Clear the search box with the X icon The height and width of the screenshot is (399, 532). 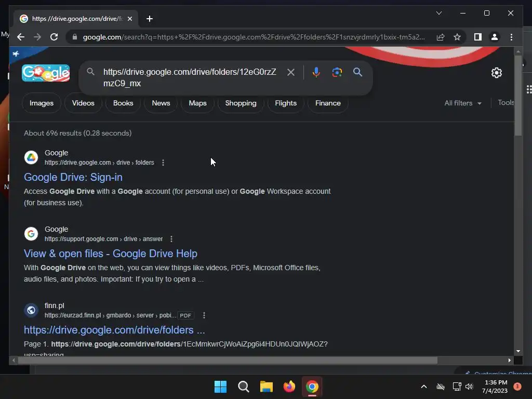291,72
